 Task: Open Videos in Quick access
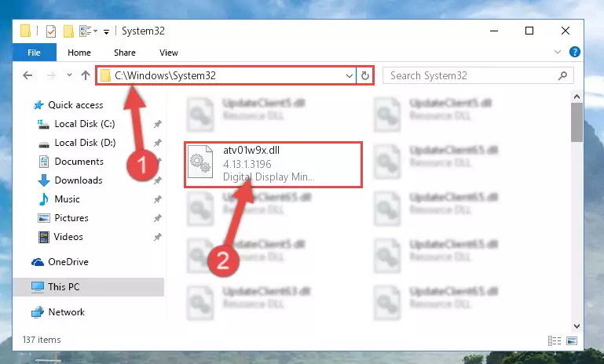(68, 237)
